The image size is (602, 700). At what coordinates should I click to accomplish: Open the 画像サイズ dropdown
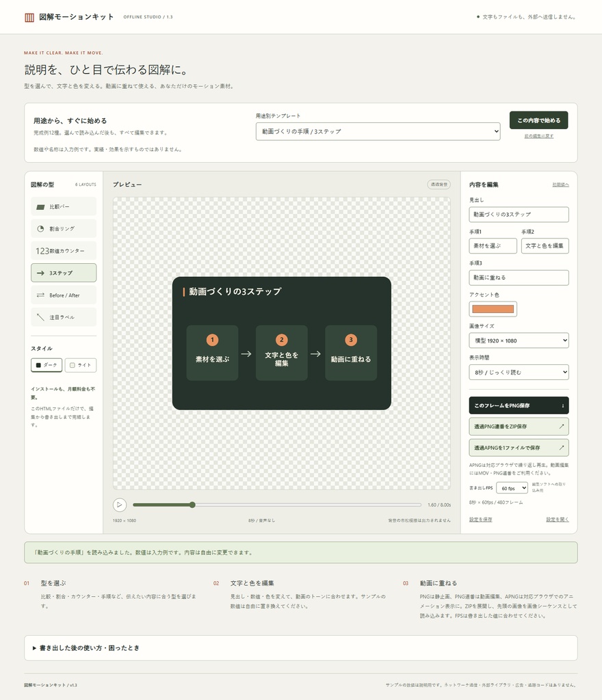[x=519, y=340]
